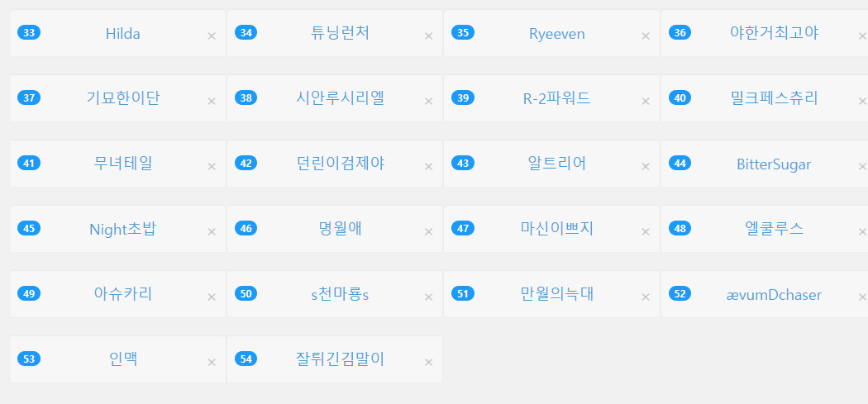This screenshot has width=868, height=404.
Task: Open the 명월애 name link
Action: click(x=341, y=229)
